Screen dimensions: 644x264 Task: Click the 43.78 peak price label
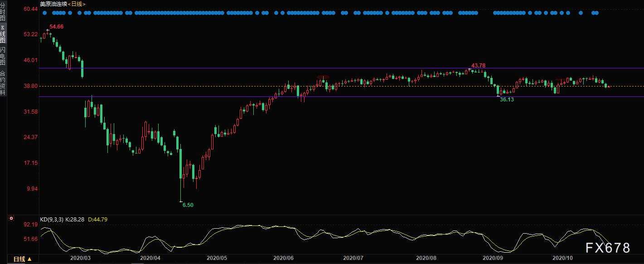479,66
